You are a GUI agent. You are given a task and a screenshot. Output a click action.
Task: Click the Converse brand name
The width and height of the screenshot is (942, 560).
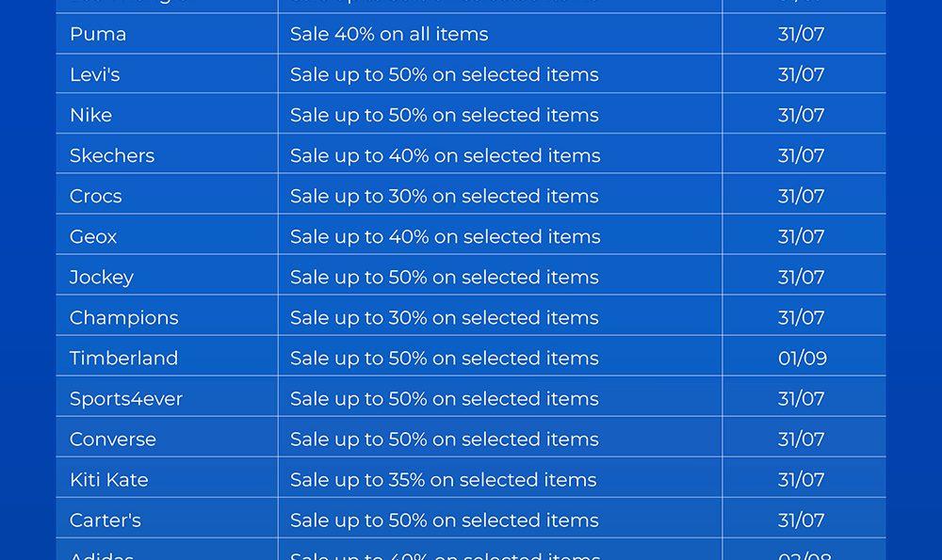(113, 440)
